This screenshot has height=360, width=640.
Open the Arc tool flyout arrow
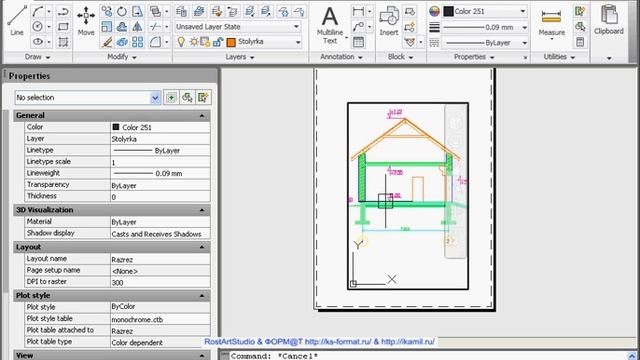tap(49, 11)
